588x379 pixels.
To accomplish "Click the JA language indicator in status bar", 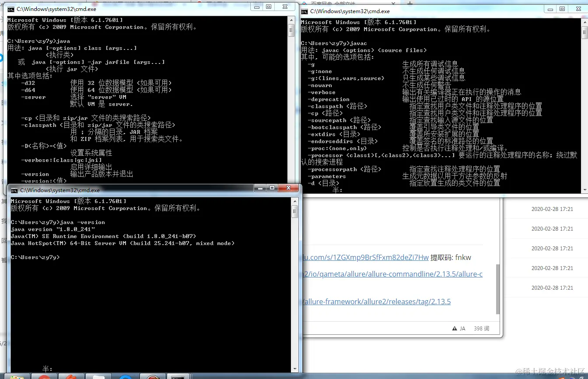I will tap(462, 328).
